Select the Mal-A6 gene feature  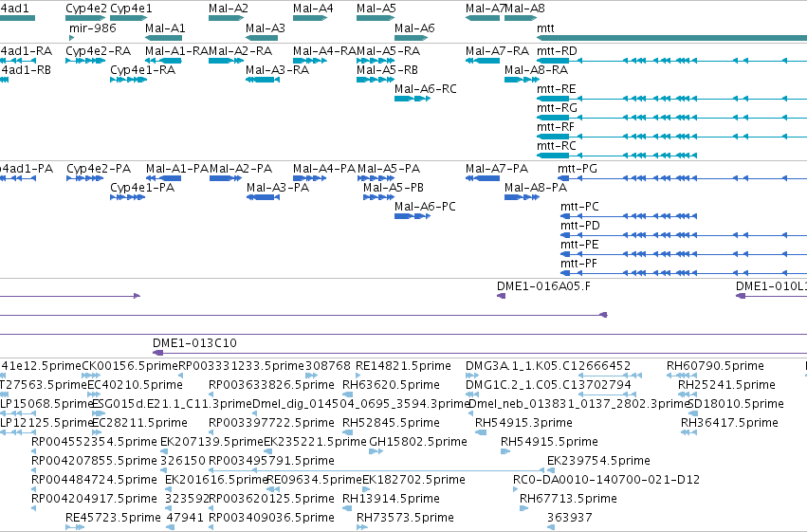point(412,38)
